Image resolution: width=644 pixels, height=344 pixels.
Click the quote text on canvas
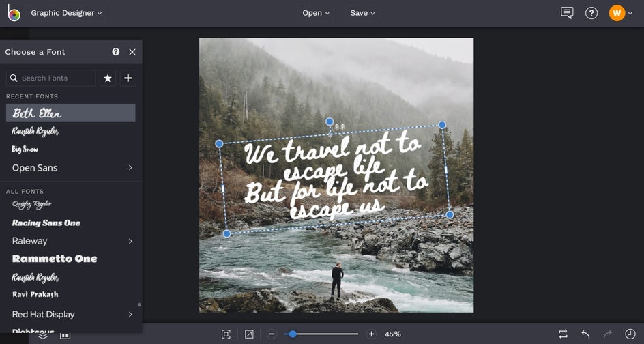tap(335, 177)
